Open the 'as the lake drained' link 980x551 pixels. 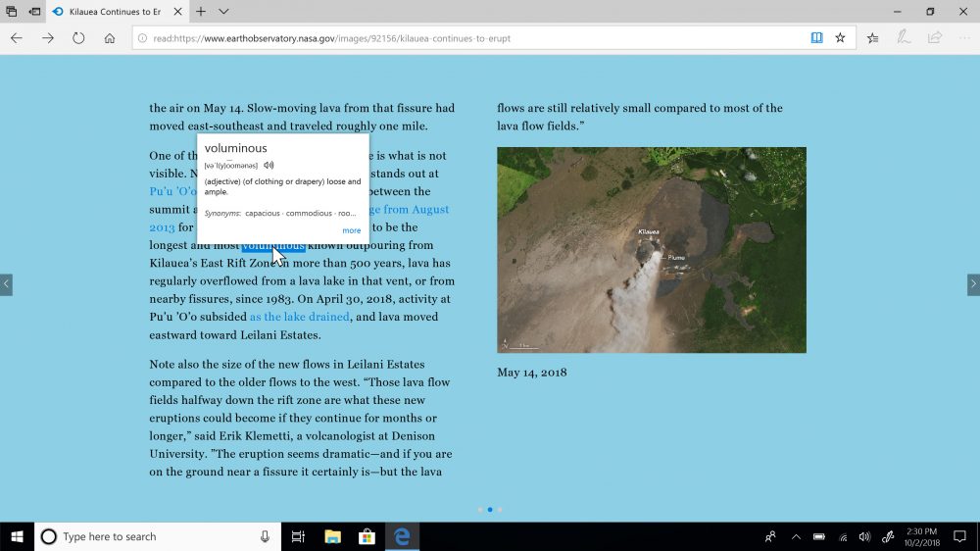[299, 317]
